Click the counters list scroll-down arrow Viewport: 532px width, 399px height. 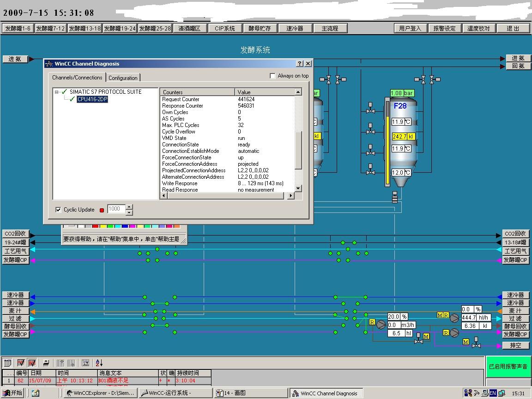point(298,188)
